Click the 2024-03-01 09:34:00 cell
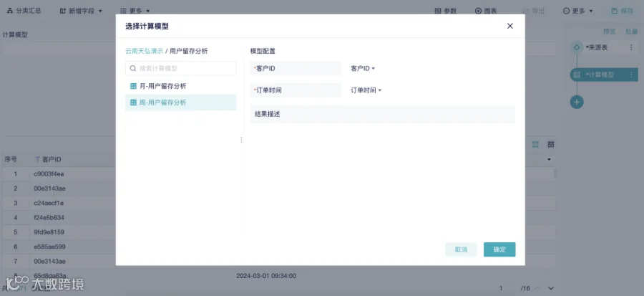 pos(266,276)
